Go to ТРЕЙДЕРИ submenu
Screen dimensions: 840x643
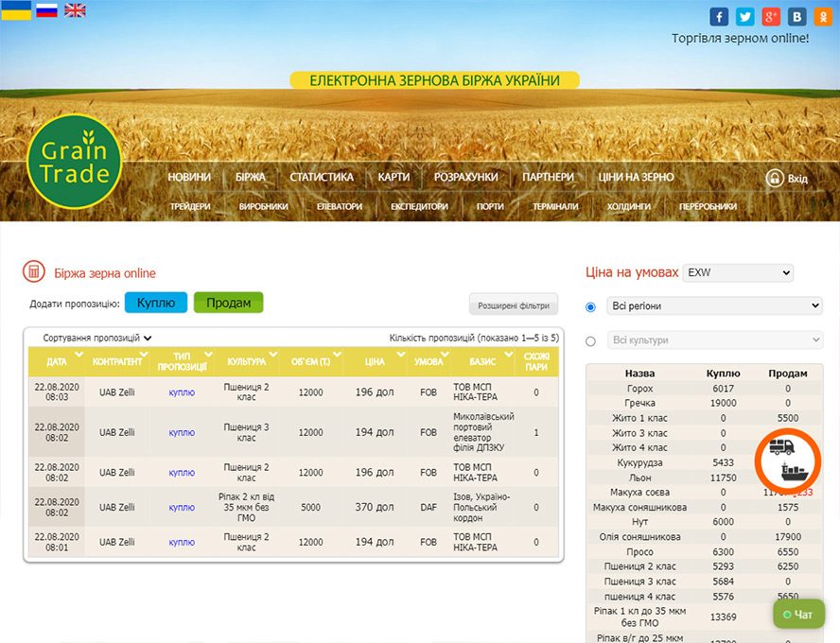pos(190,207)
